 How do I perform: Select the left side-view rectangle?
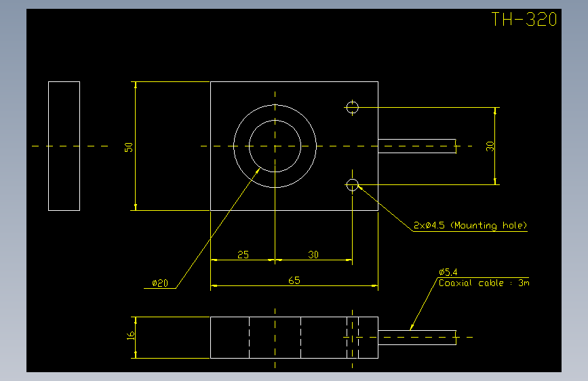(64, 146)
